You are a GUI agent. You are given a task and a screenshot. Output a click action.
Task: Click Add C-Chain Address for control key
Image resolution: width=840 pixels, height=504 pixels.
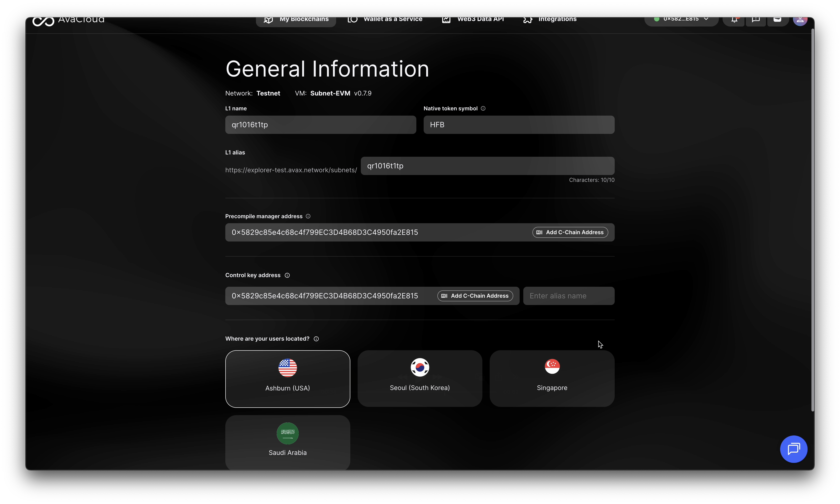(x=475, y=296)
